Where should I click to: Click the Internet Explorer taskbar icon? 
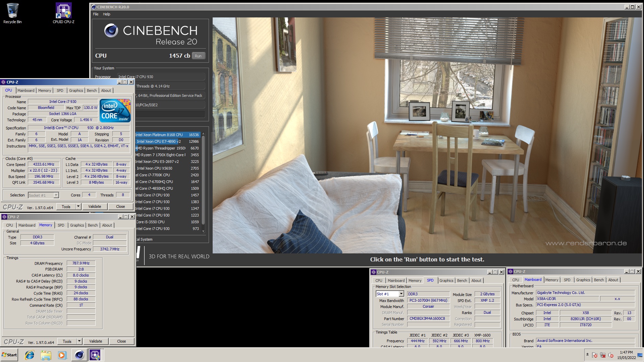(x=30, y=355)
